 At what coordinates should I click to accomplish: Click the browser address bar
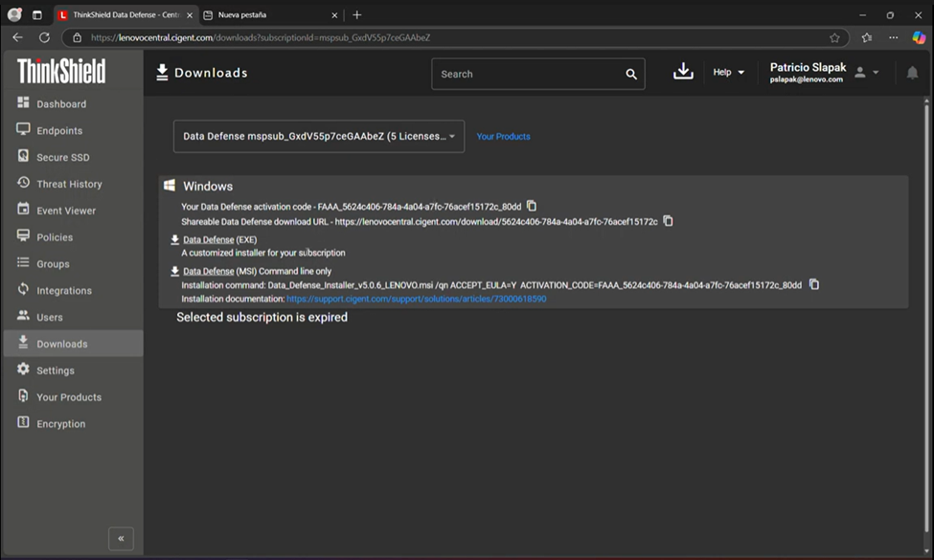[456, 37]
